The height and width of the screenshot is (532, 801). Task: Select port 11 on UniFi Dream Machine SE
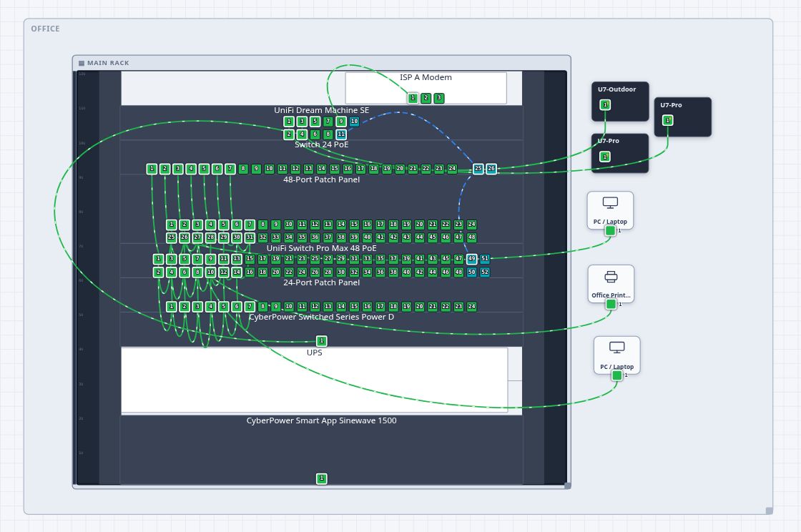(x=341, y=134)
